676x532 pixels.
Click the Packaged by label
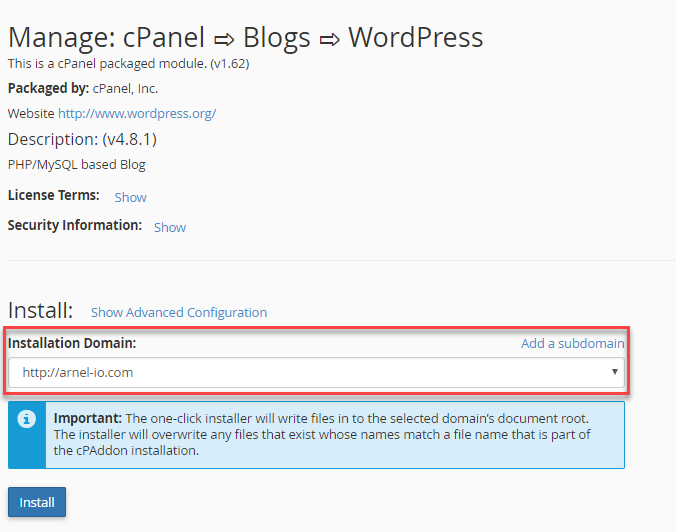48,88
